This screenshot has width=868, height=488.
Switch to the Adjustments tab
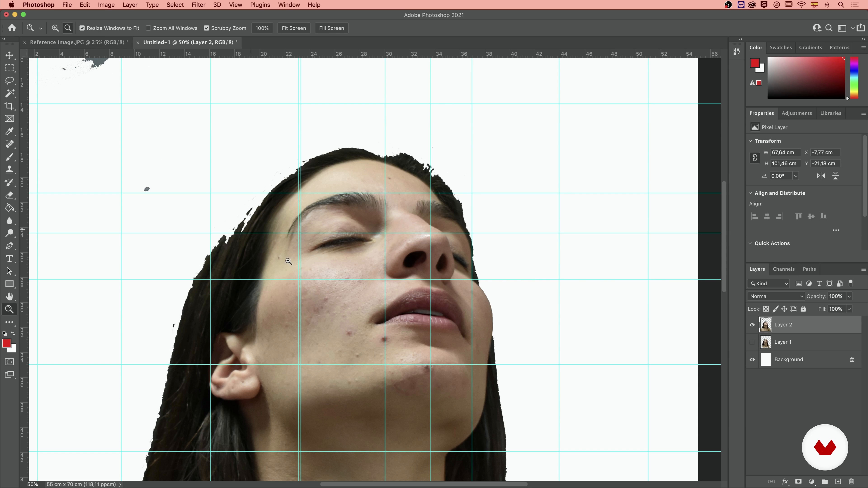coord(797,113)
